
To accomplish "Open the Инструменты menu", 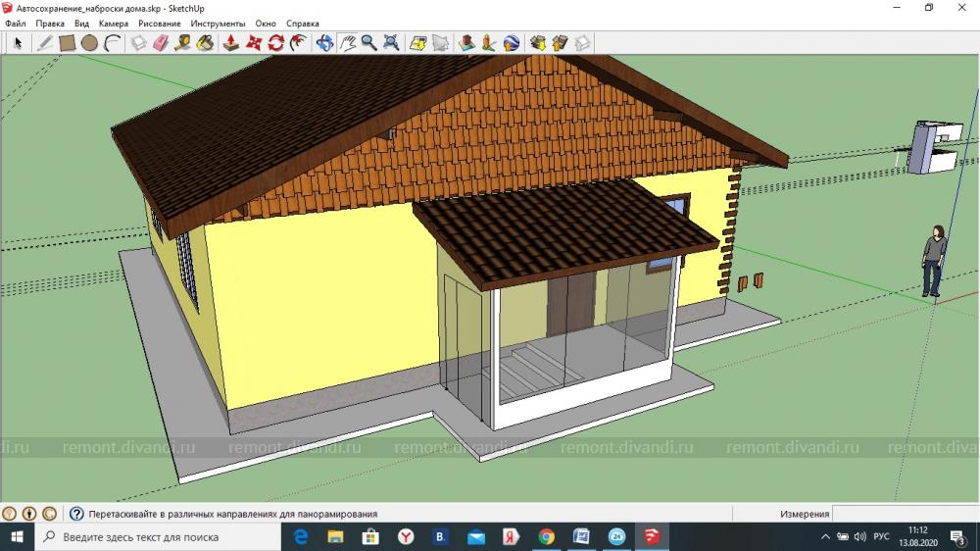I will pyautogui.click(x=219, y=23).
